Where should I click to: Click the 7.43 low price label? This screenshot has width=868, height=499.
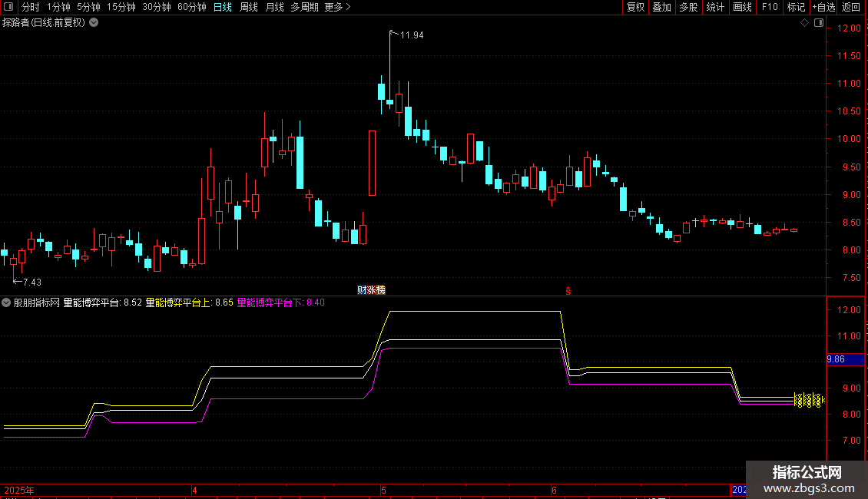(32, 283)
